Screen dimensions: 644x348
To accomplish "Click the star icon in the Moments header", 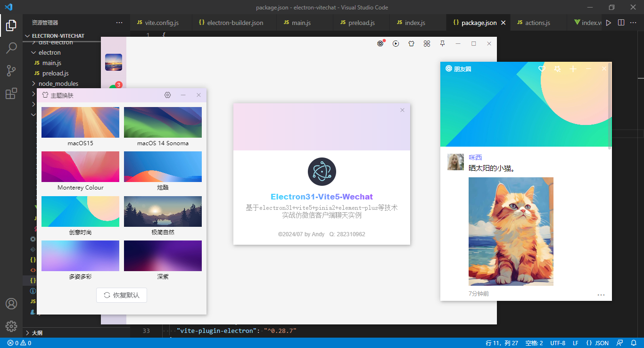I will [x=557, y=69].
